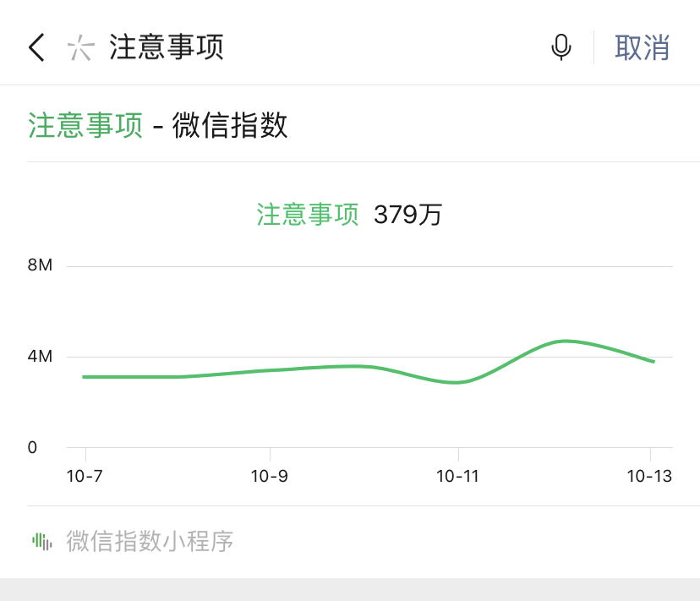The width and height of the screenshot is (700, 601).
Task: Go back using the left arrow
Action: 36,47
